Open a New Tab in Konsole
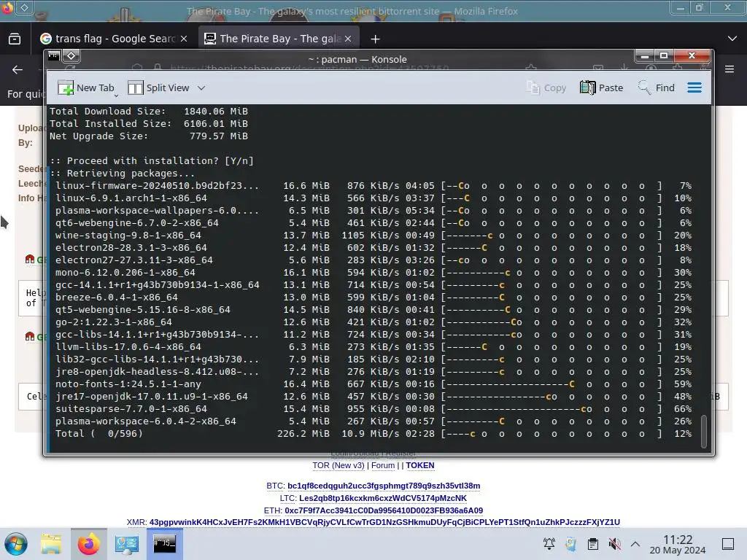The width and height of the screenshot is (747, 560). coord(86,87)
